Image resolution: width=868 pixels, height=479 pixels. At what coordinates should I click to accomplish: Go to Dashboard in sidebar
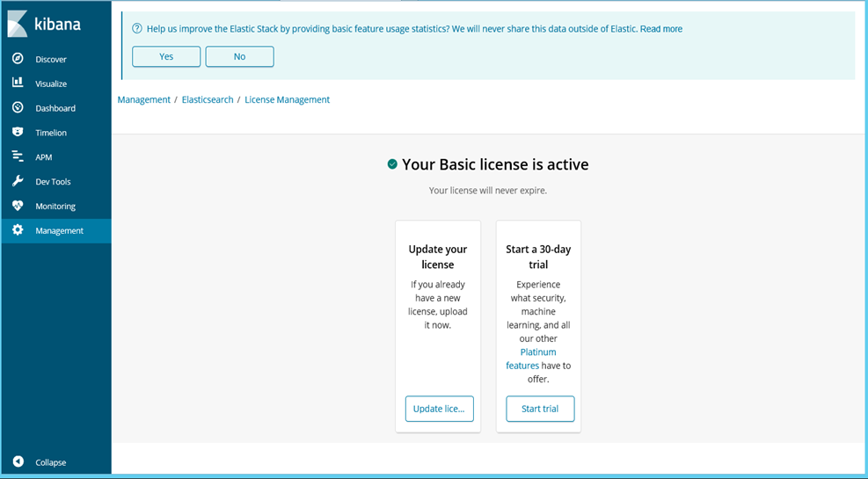pos(55,108)
